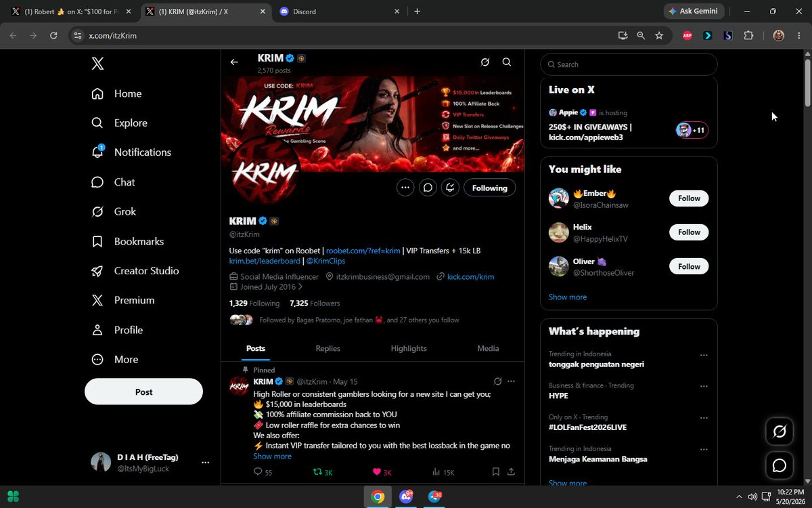Follow Oliver @ShorthoseOliver
The height and width of the screenshot is (508, 812).
(690, 266)
